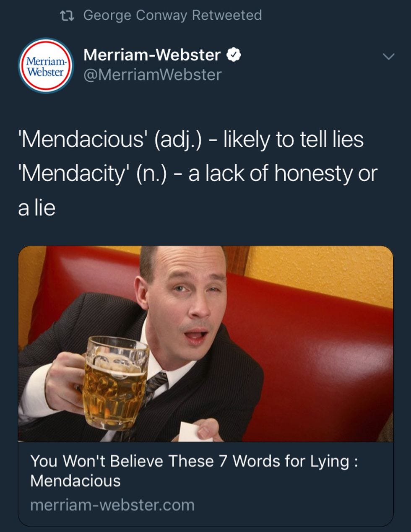Open the link card photo preview
This screenshot has height=532, width=411.
point(205,344)
